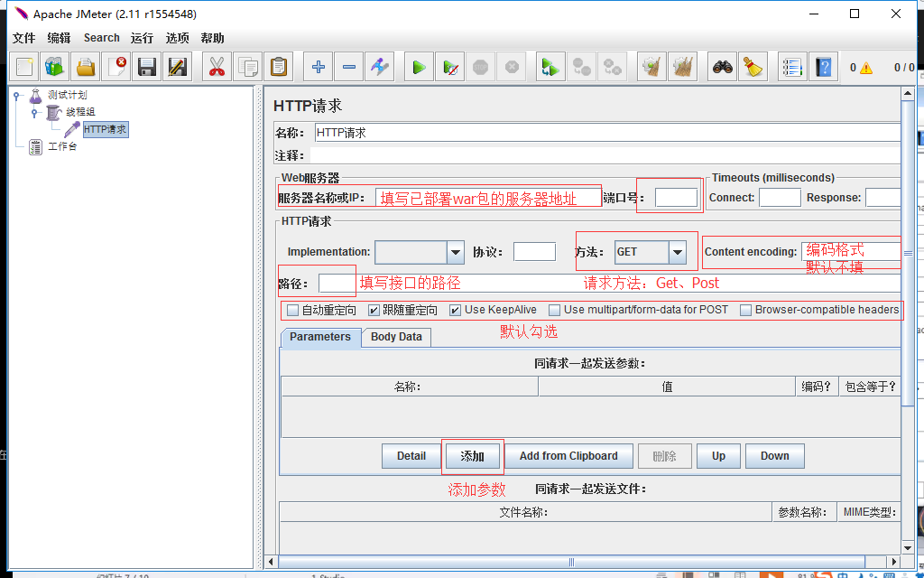This screenshot has height=578, width=924.
Task: Select the HTTP请求 tree item
Action: 106,129
